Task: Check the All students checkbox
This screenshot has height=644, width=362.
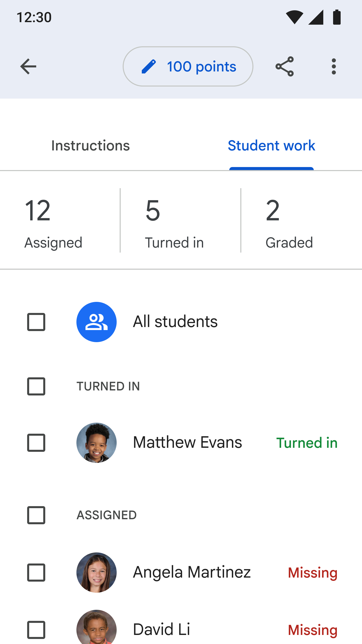Action: [36, 322]
